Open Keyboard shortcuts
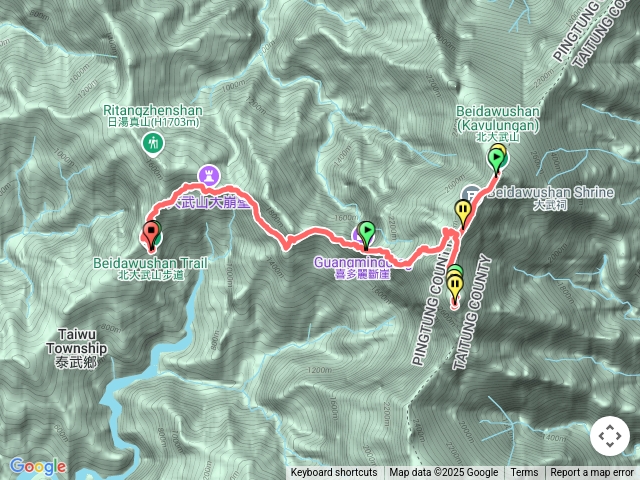This screenshot has height=480, width=640. coord(334,473)
